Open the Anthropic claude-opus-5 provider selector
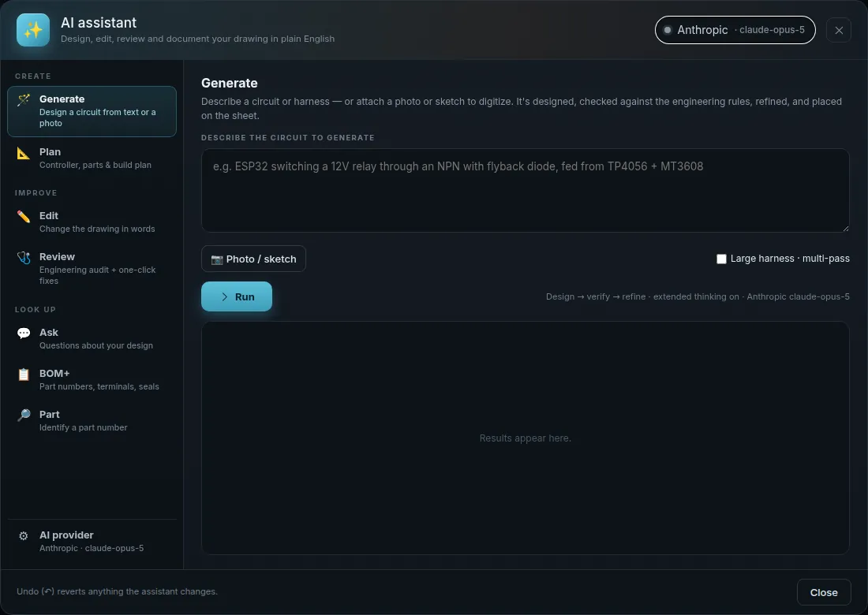Screen dimensions: 868x615 pyautogui.click(x=735, y=30)
